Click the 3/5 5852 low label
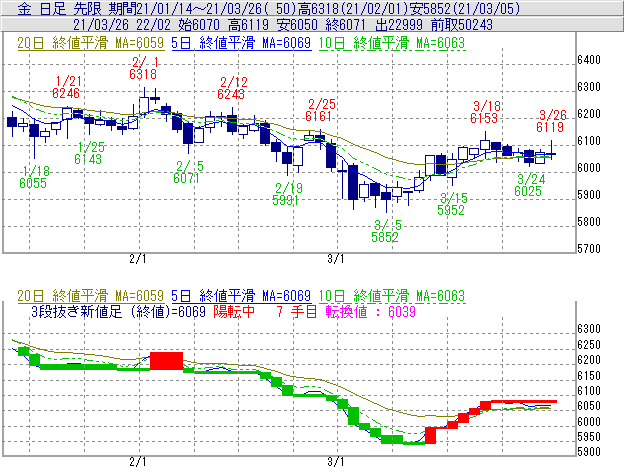 pyautogui.click(x=386, y=231)
